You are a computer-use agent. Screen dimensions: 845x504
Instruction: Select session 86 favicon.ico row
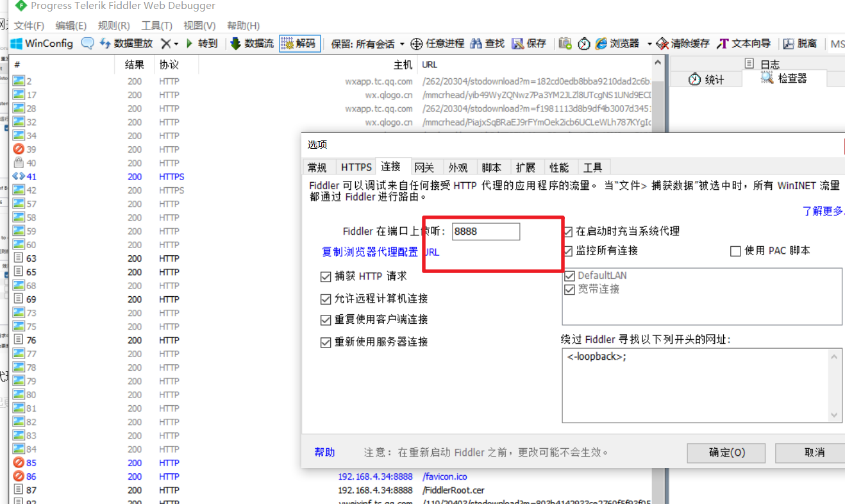(x=331, y=477)
